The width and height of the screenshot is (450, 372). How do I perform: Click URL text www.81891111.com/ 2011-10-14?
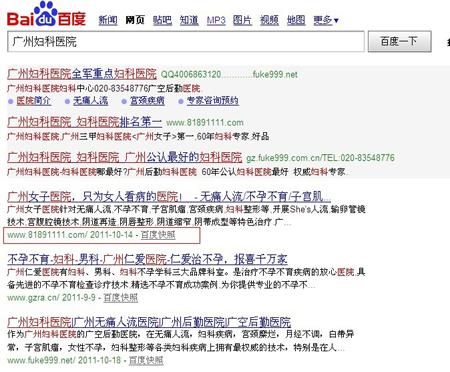tap(70, 235)
